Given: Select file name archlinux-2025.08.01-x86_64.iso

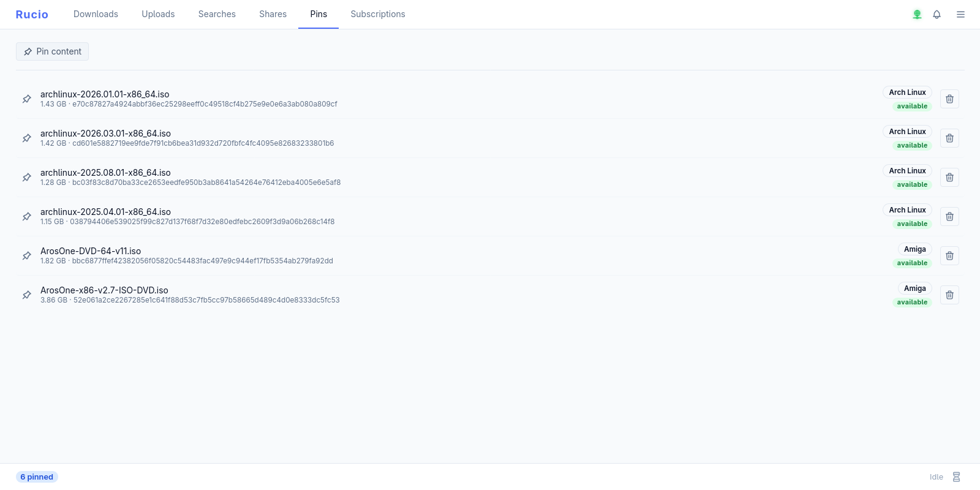Looking at the screenshot, I should point(105,173).
